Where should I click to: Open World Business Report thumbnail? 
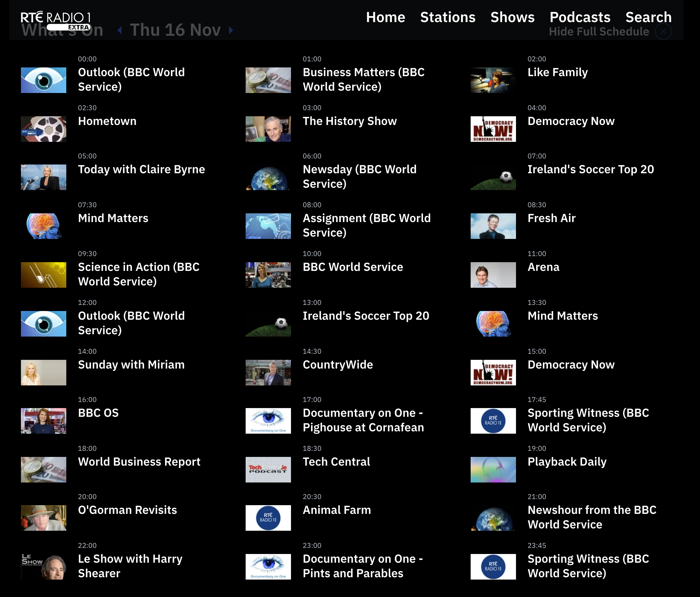44,470
